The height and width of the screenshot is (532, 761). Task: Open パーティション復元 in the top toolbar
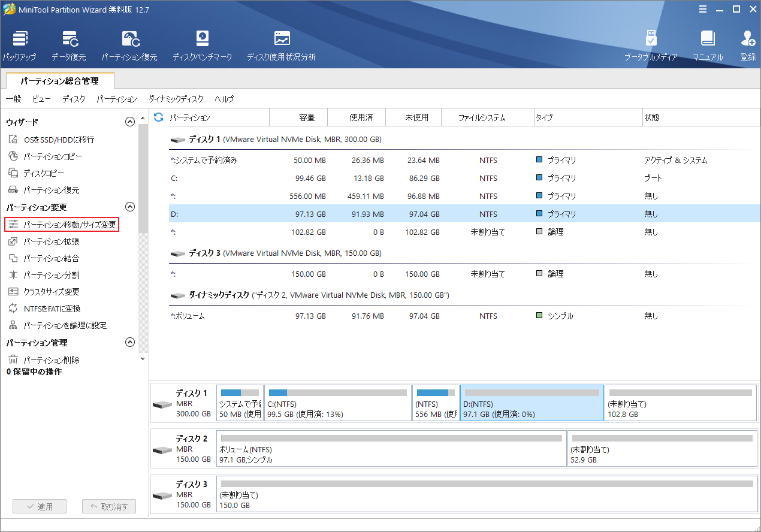pos(131,45)
